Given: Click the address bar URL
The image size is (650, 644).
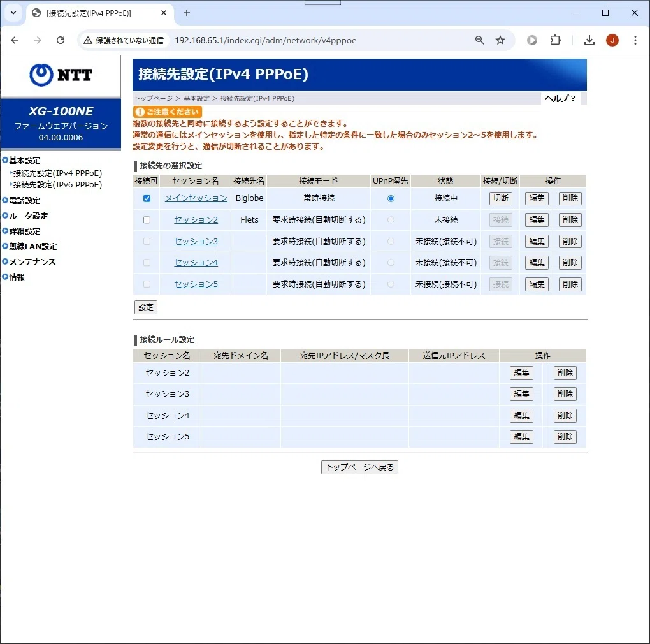Looking at the screenshot, I should coord(265,40).
